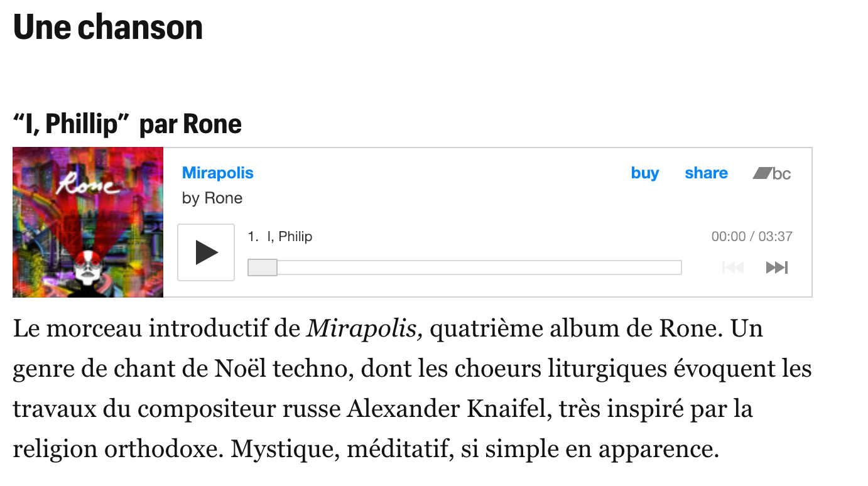
Task: Play the track "I, Philip"
Action: point(206,252)
